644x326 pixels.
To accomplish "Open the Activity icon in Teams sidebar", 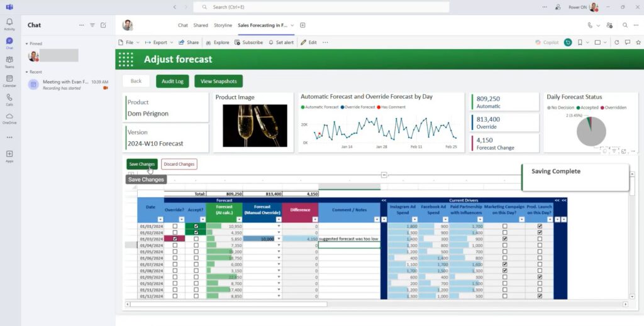I will pyautogui.click(x=9, y=24).
